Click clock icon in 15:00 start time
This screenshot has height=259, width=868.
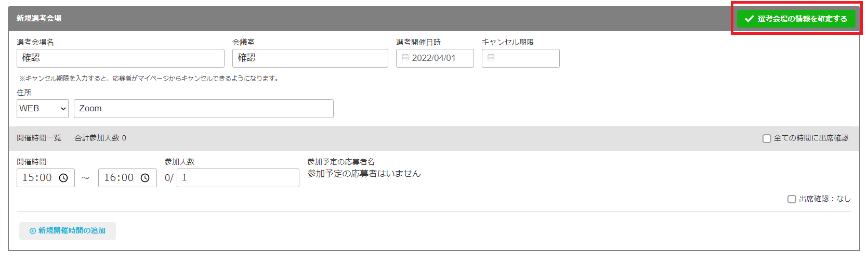[63, 178]
